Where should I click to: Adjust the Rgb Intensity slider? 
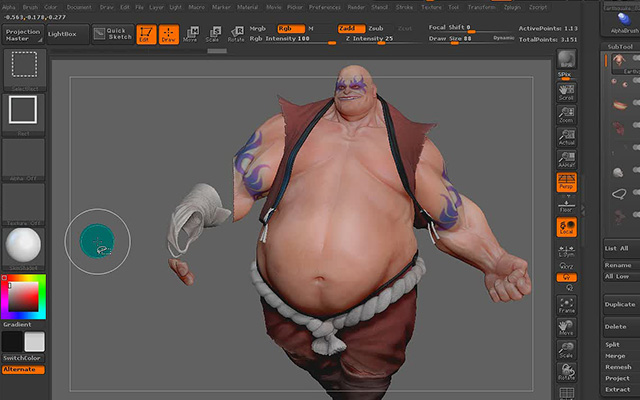pos(292,39)
